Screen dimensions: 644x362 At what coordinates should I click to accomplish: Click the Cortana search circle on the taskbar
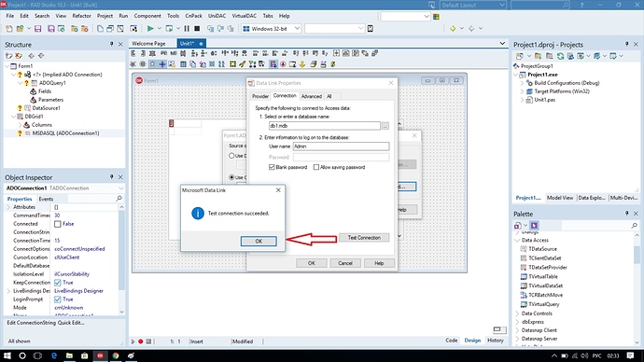point(22,355)
